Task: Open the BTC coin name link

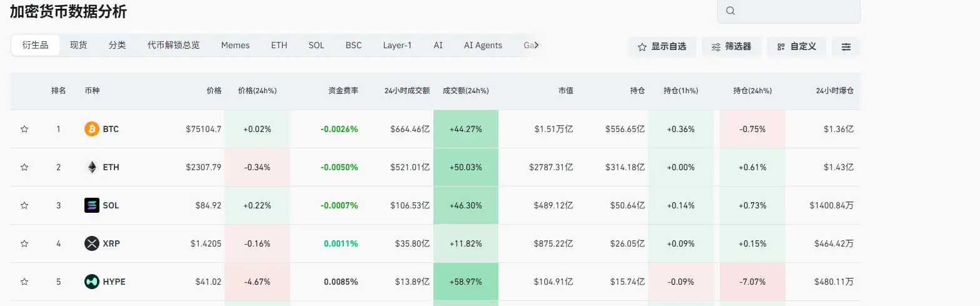Action: (111, 130)
